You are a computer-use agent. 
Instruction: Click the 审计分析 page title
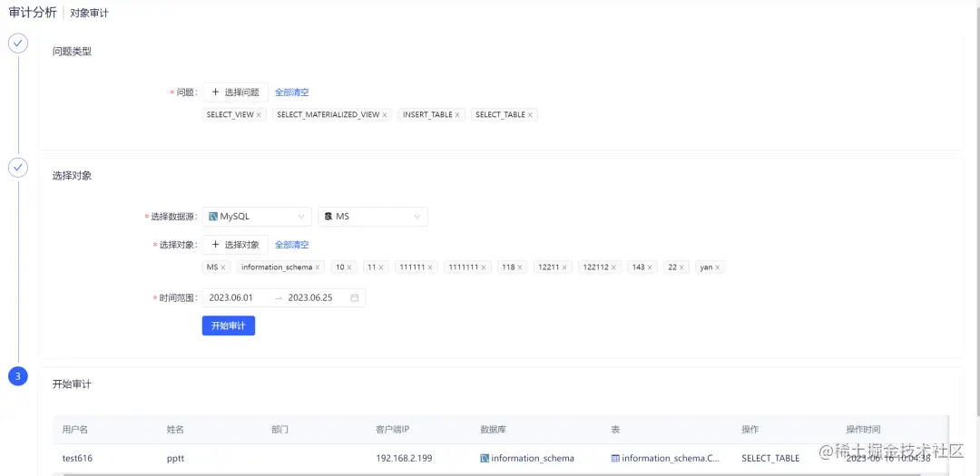click(x=33, y=13)
